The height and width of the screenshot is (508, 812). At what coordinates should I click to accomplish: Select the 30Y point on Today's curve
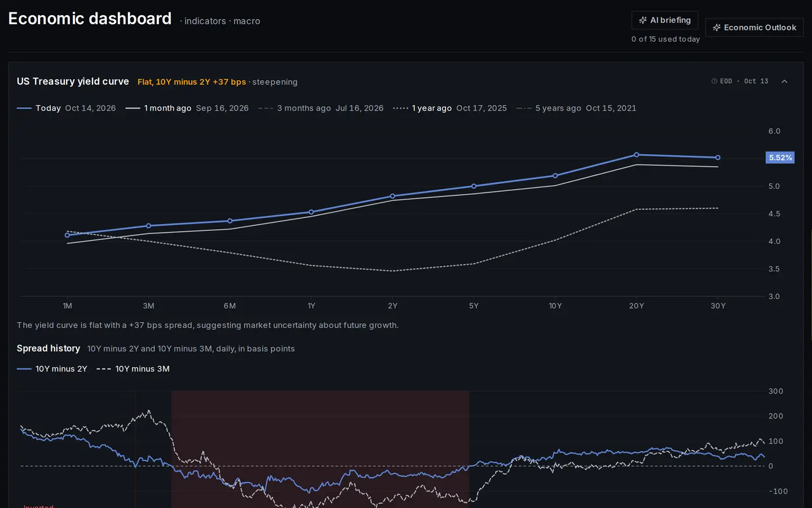pos(718,157)
